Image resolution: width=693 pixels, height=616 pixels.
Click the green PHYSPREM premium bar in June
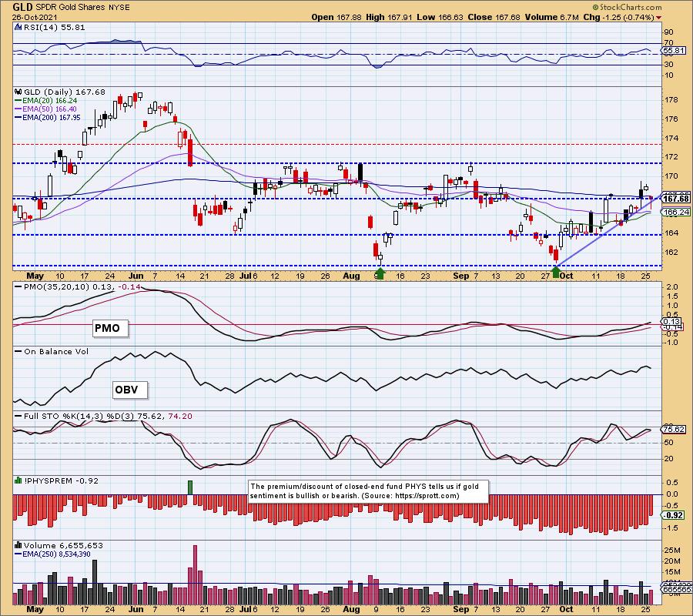[x=190, y=488]
